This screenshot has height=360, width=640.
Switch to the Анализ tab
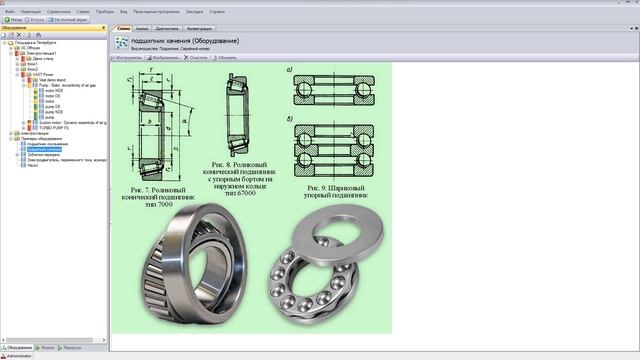click(x=142, y=29)
